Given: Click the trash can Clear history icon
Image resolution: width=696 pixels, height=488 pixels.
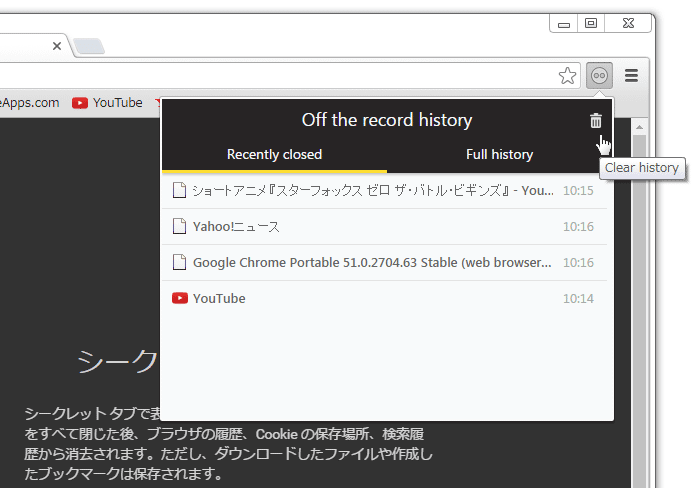Looking at the screenshot, I should (x=596, y=120).
